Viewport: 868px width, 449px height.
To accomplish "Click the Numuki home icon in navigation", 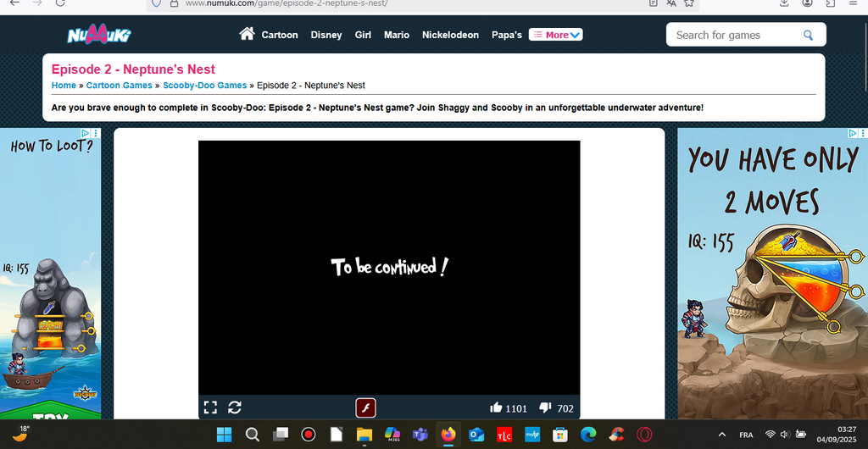I will [247, 34].
